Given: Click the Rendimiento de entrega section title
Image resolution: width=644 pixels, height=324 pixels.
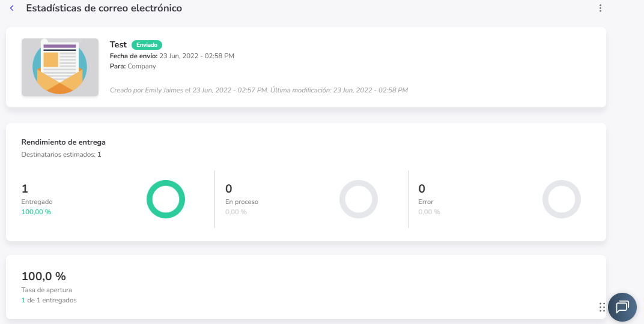Looking at the screenshot, I should (x=64, y=142).
